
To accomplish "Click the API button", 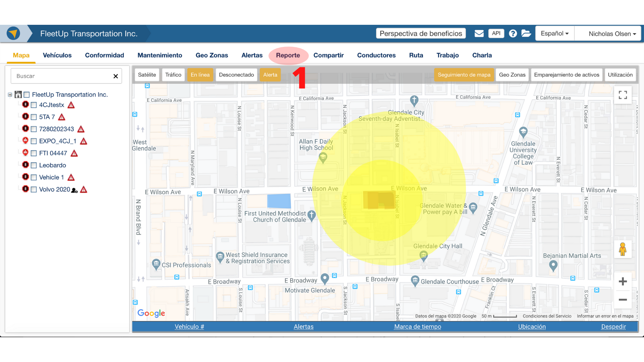I will 496,33.
